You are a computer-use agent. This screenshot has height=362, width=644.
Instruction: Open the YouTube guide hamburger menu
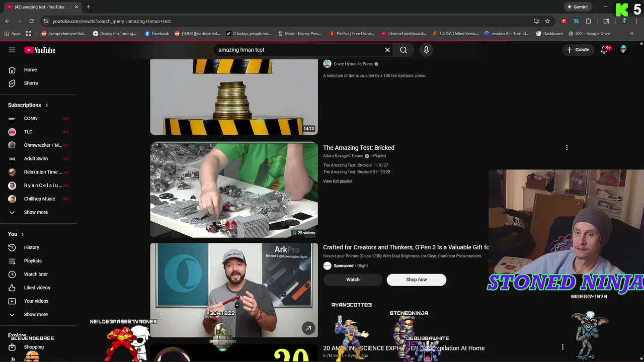12,50
